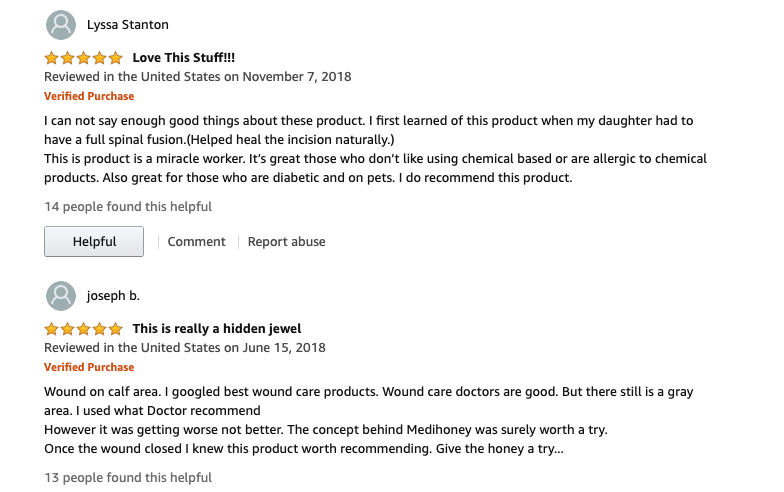Viewport: 784px width, 492px height.
Task: Click first star of Lyssa Stanton's rating
Action: 52,58
